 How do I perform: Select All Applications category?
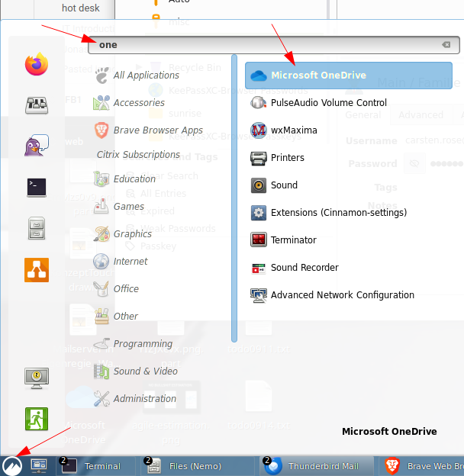point(136,76)
